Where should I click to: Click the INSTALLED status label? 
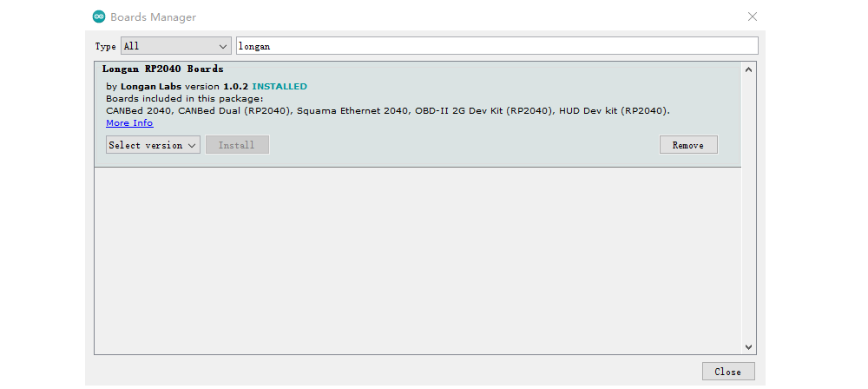point(279,87)
